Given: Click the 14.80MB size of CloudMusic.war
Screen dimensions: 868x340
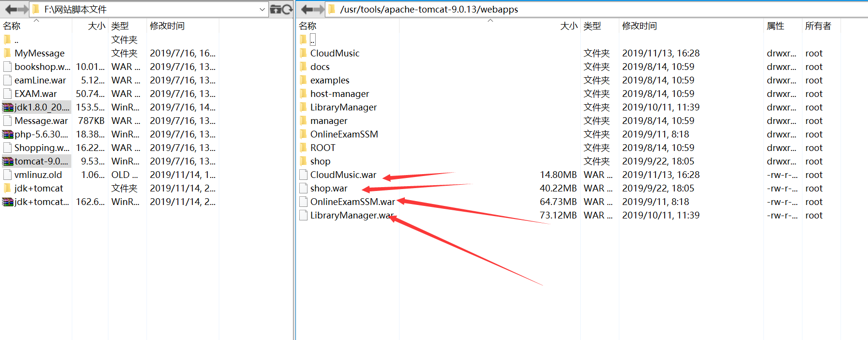Looking at the screenshot, I should tap(558, 175).
